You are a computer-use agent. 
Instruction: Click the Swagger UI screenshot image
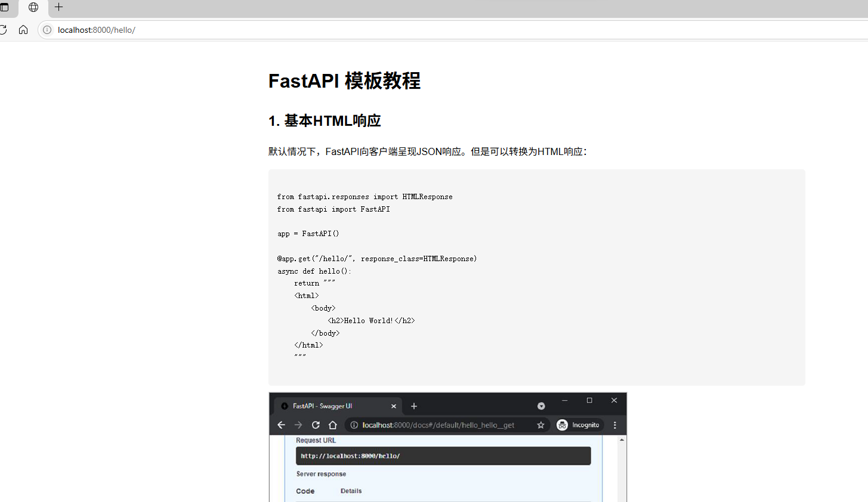click(448, 447)
